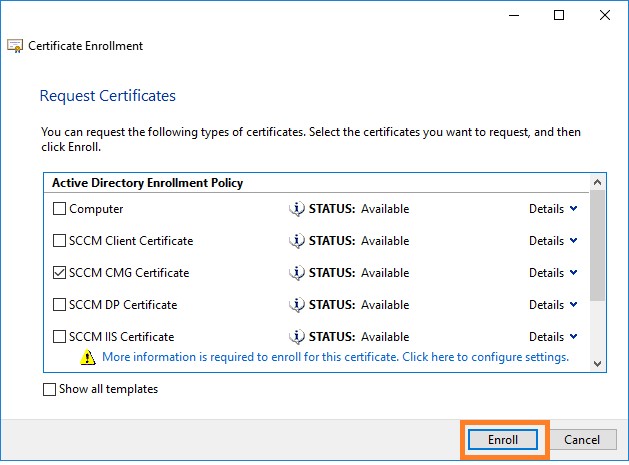Click the scrollbar up arrow in certificate list
Image resolution: width=629 pixels, height=465 pixels.
click(597, 183)
